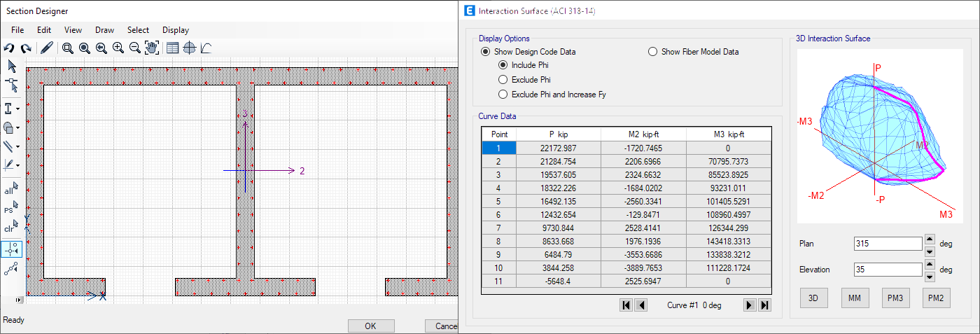Click the OK button

371,326
